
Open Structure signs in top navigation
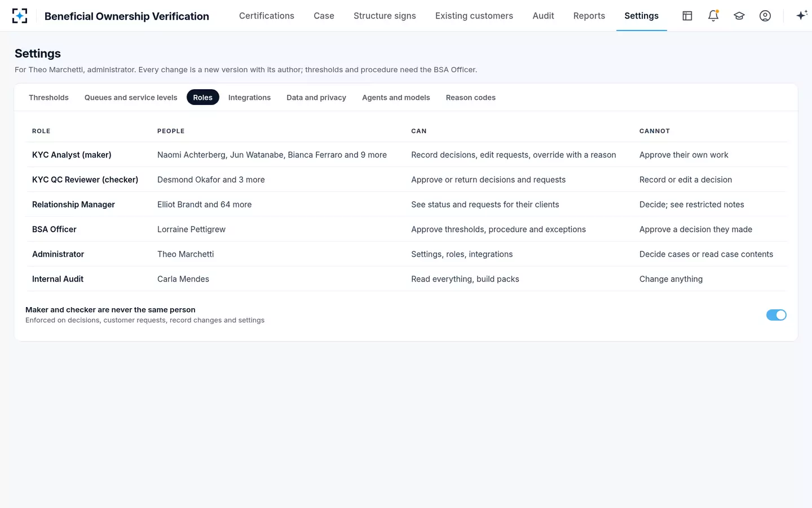pyautogui.click(x=385, y=16)
